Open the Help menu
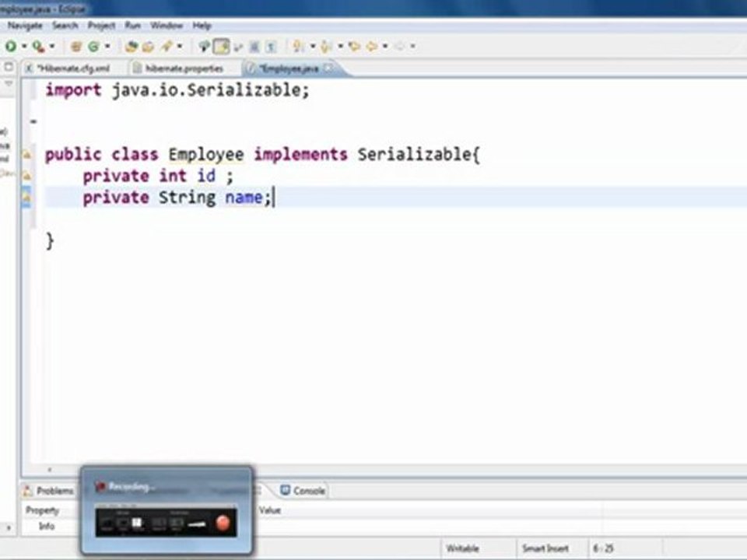747x560 pixels. click(x=202, y=25)
